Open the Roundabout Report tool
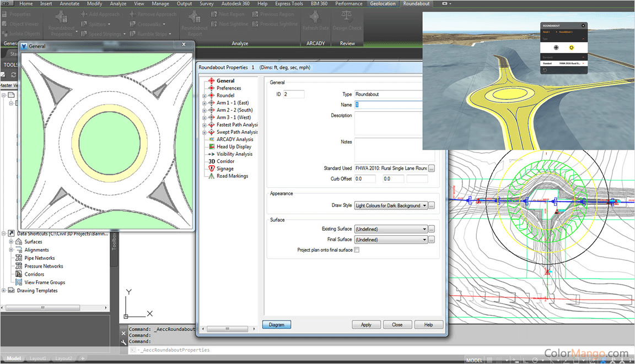The height and width of the screenshot is (364, 635). click(x=195, y=24)
